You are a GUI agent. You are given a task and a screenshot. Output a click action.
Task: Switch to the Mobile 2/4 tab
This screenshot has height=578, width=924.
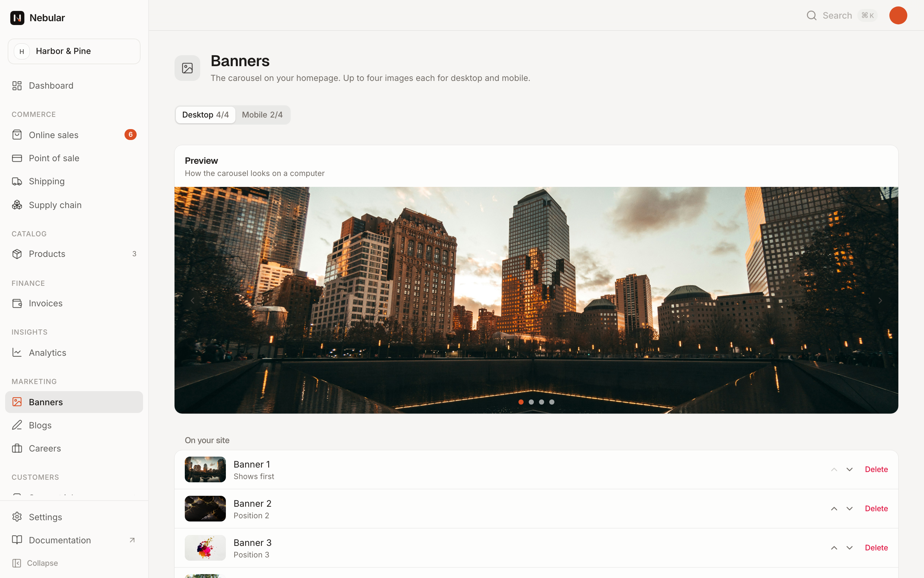pos(262,115)
